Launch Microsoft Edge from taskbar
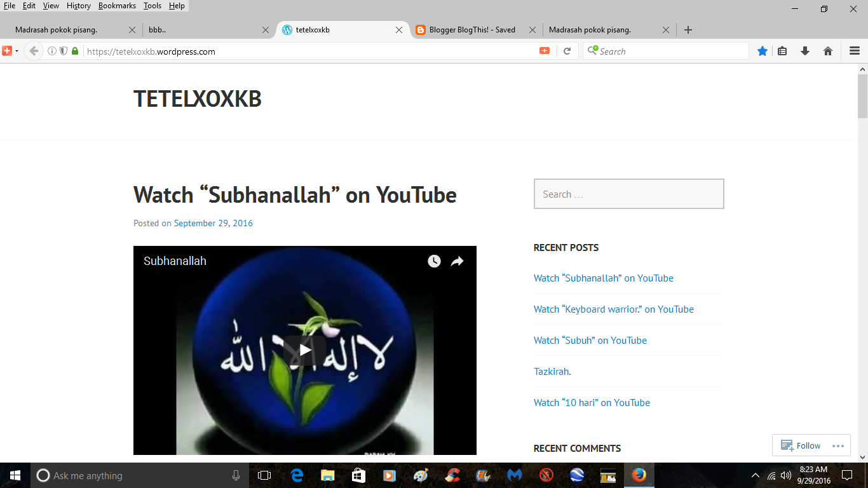Viewport: 868px width, 488px height. coord(297,475)
